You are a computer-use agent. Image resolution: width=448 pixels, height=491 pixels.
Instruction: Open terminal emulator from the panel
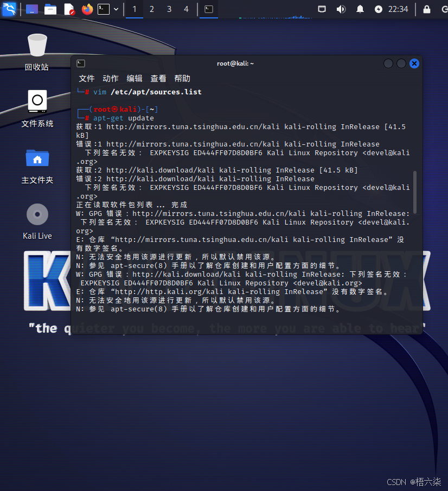[x=103, y=9]
